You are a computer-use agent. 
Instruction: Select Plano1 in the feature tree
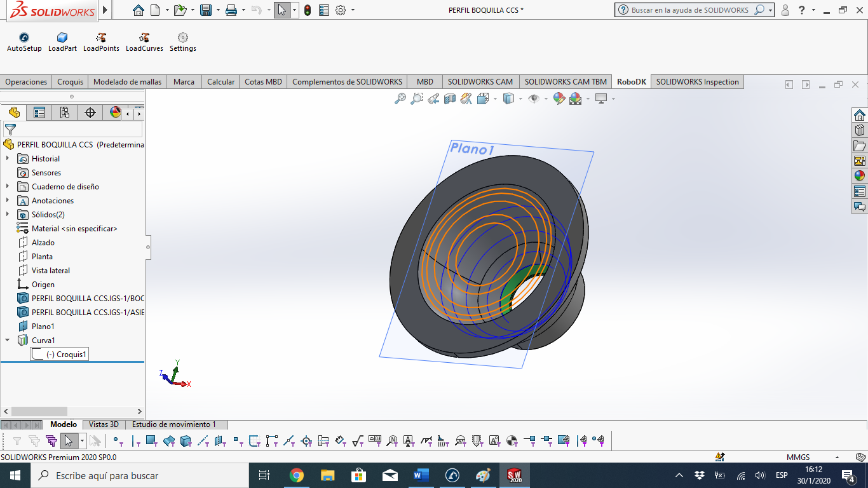[x=43, y=327]
